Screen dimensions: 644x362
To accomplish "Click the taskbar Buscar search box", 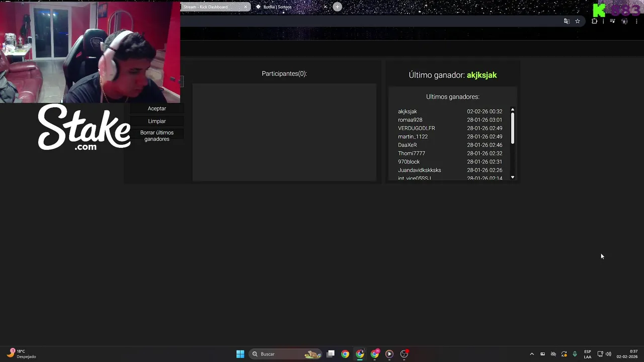I will (286, 354).
